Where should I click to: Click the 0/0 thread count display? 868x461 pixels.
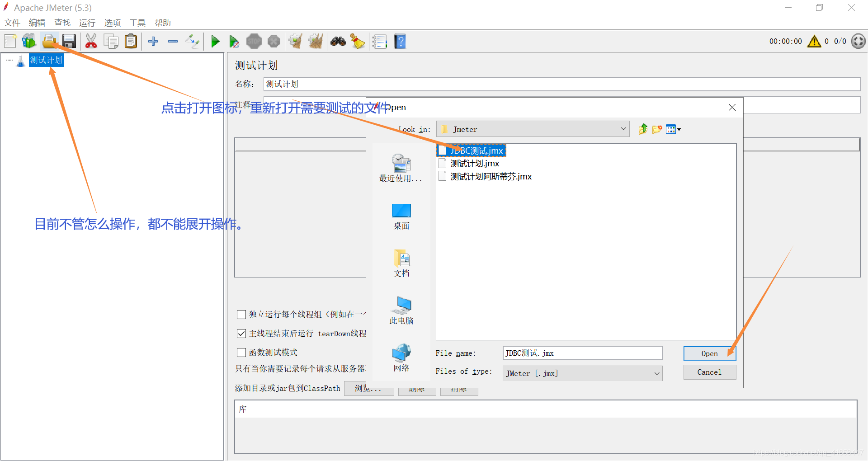(x=840, y=41)
